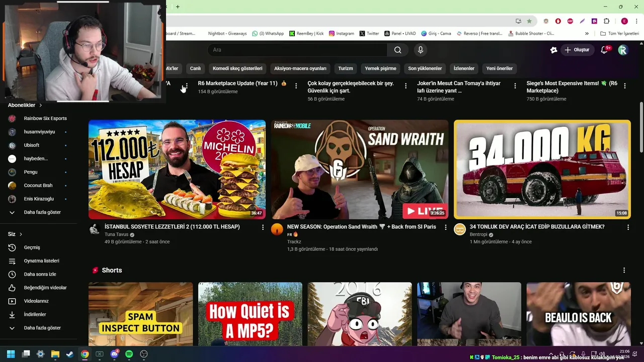Open Spotify from the taskbar

pyautogui.click(x=129, y=354)
